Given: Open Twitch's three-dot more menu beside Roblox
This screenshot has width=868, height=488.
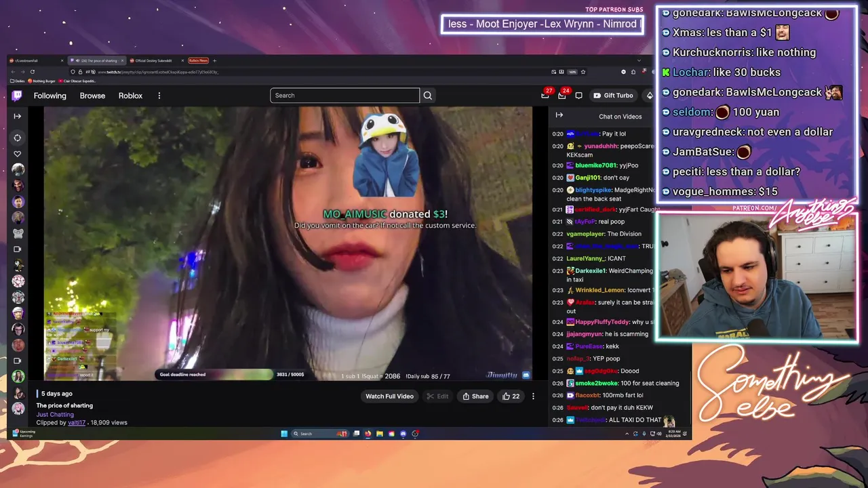Looking at the screenshot, I should tap(159, 96).
